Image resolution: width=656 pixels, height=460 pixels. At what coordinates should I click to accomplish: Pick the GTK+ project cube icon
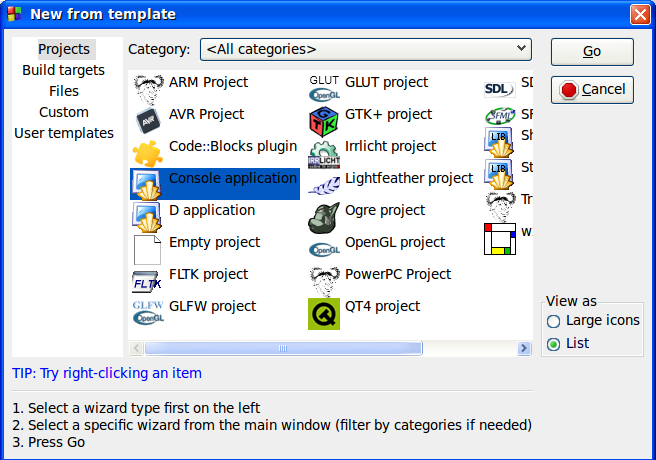pos(324,119)
